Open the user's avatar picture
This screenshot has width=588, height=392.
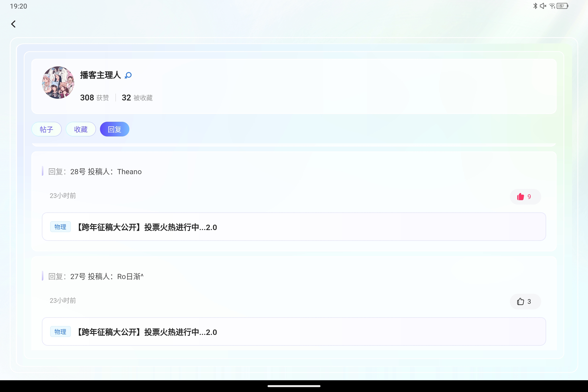pyautogui.click(x=58, y=83)
